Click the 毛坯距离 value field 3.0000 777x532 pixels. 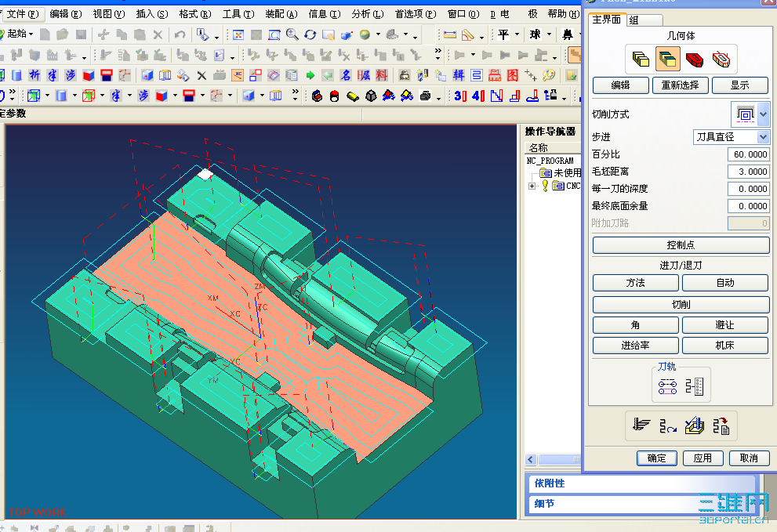(x=748, y=172)
